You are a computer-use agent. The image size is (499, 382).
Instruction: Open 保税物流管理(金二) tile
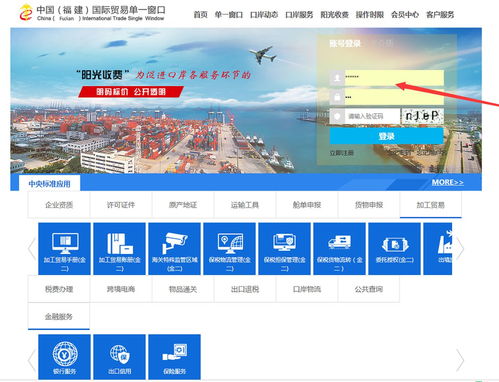[229, 249]
